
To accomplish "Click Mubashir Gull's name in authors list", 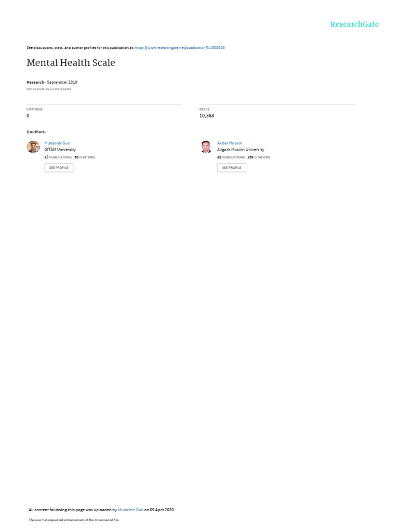I will tap(57, 143).
